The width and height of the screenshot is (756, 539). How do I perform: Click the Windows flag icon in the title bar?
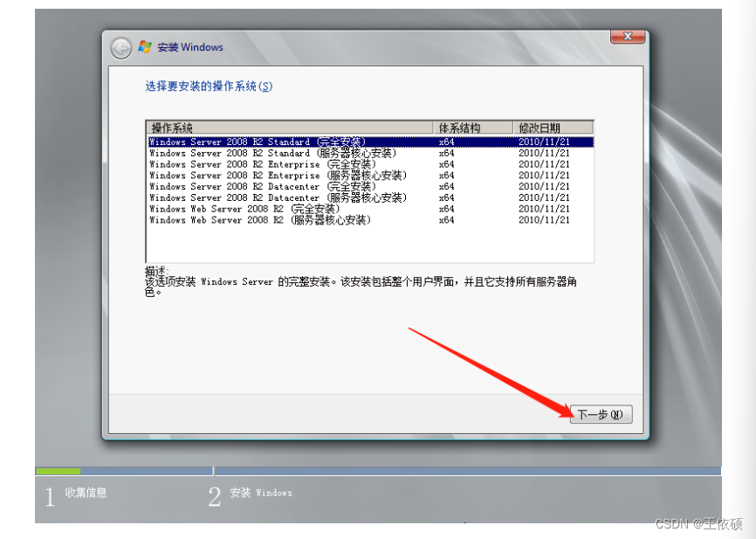(145, 47)
